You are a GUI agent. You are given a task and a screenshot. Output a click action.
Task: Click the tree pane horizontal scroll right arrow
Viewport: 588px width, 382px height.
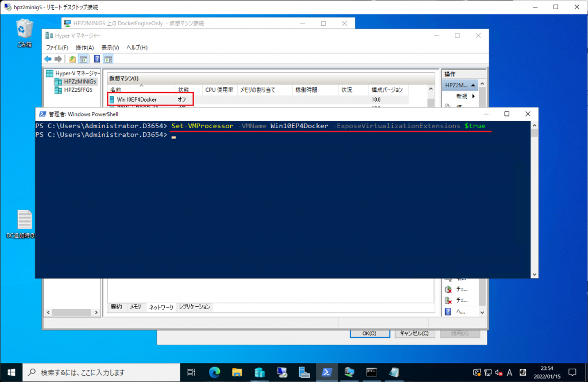[96, 312]
